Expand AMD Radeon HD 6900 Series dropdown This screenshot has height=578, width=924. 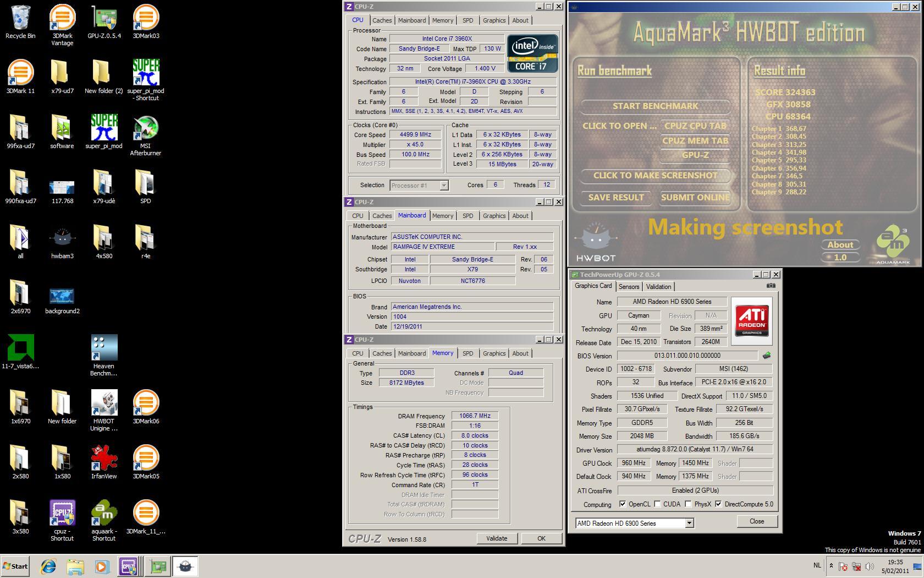coord(689,523)
